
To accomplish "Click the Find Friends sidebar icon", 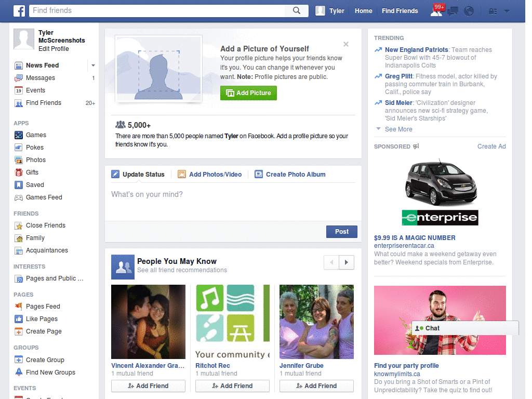I will click(x=19, y=103).
